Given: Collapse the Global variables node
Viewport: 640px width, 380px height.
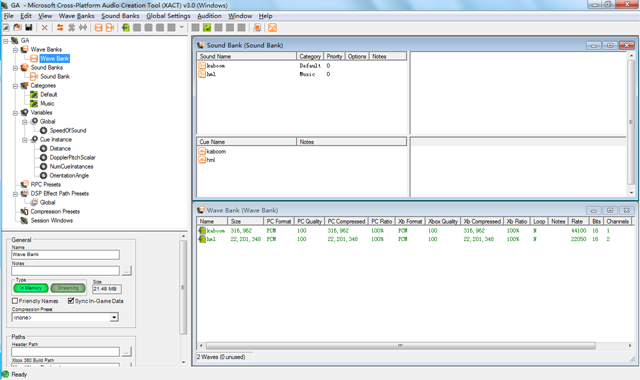Looking at the screenshot, I should [x=24, y=122].
